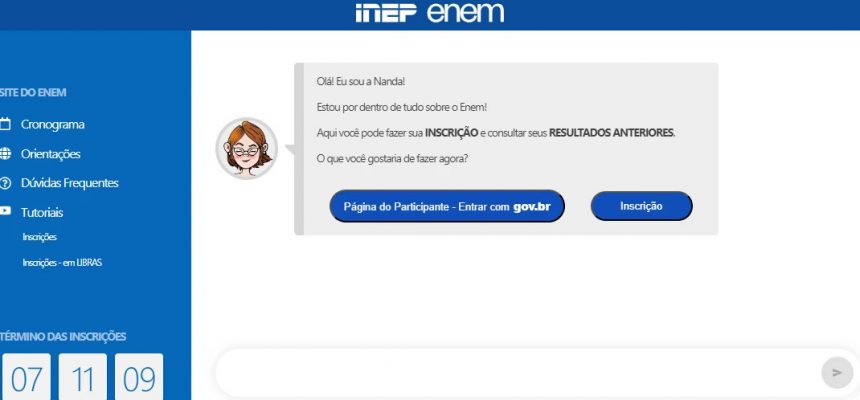Click the calendar icon beside Cronograma
Image resolution: width=860 pixels, height=400 pixels.
(x=5, y=124)
